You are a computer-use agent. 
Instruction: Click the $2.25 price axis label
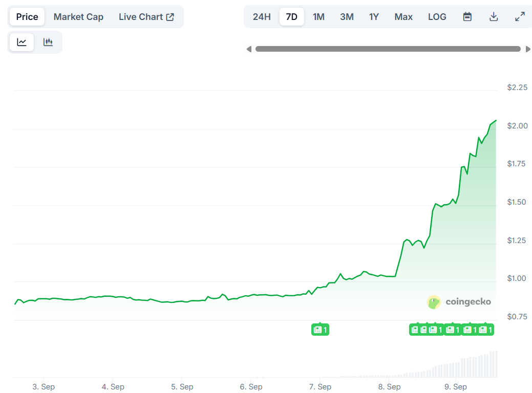click(517, 88)
